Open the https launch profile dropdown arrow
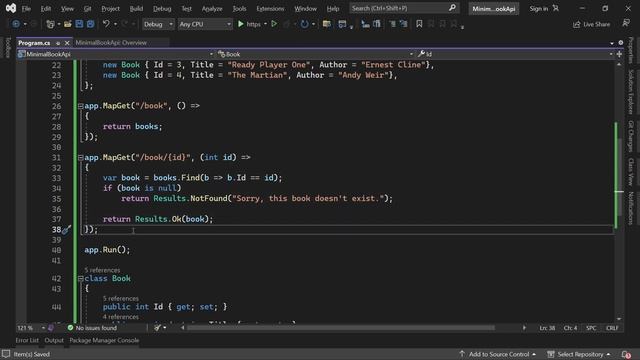This screenshot has width=640, height=360. [x=265, y=24]
